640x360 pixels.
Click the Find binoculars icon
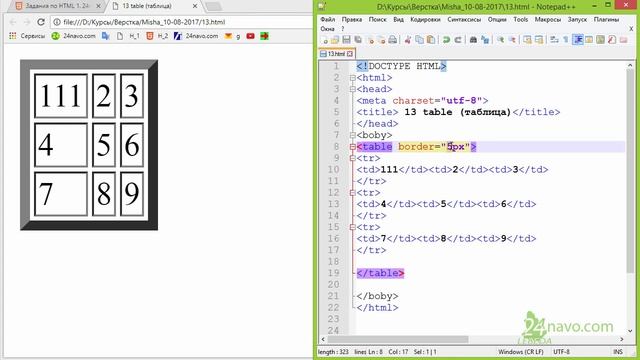(x=473, y=40)
